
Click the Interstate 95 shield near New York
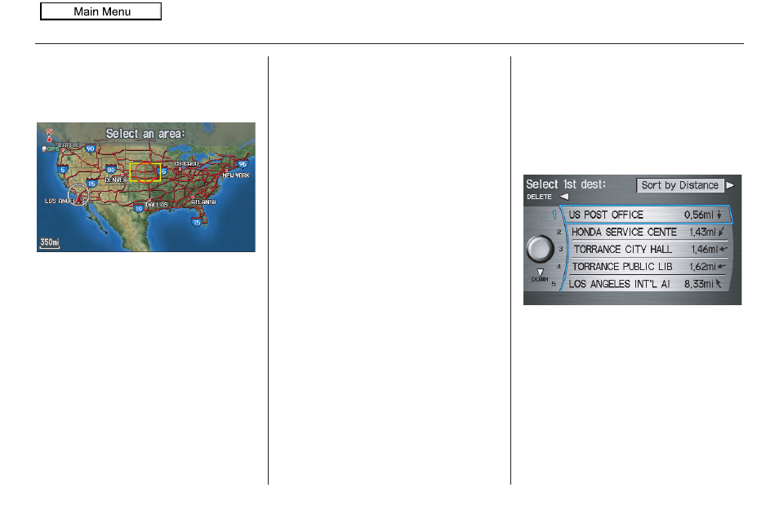click(243, 164)
